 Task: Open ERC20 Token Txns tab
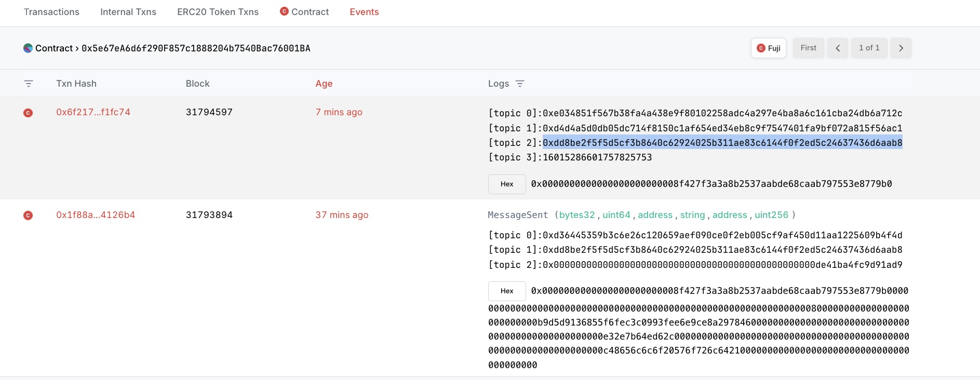[x=218, y=12]
